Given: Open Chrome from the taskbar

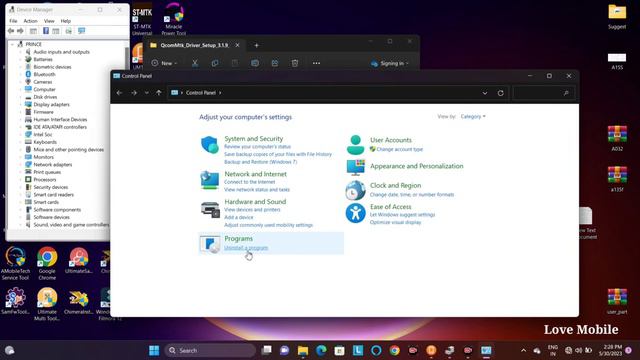Looking at the screenshot, I should tap(394, 350).
